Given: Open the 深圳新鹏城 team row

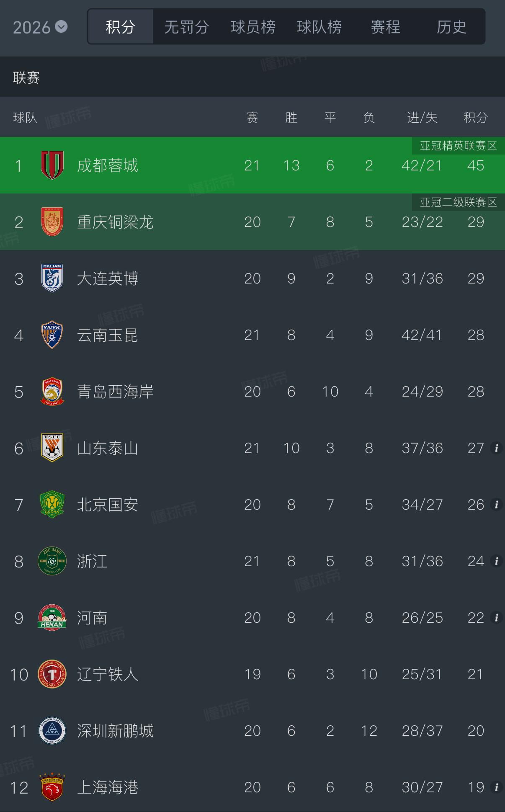Looking at the screenshot, I should [x=252, y=731].
